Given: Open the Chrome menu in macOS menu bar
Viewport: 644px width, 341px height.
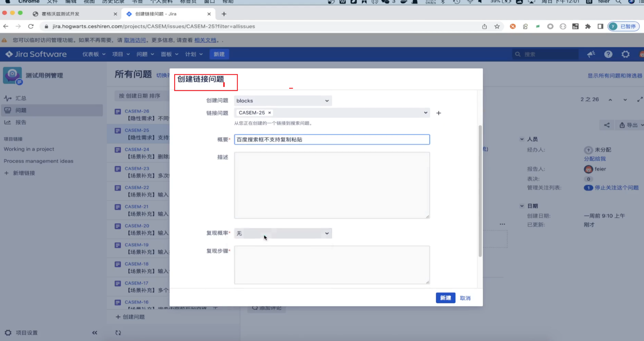Looking at the screenshot, I should tap(29, 2).
